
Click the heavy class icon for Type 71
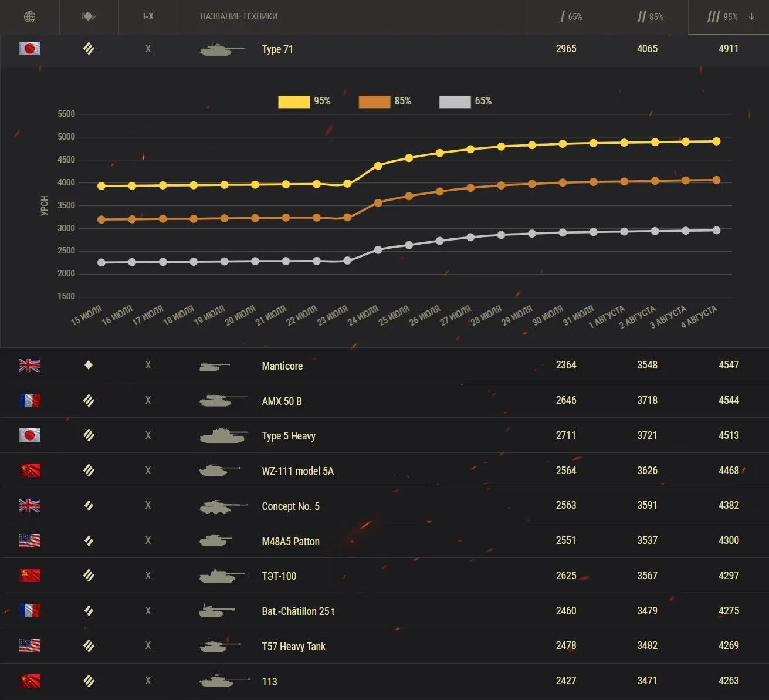pos(89,48)
